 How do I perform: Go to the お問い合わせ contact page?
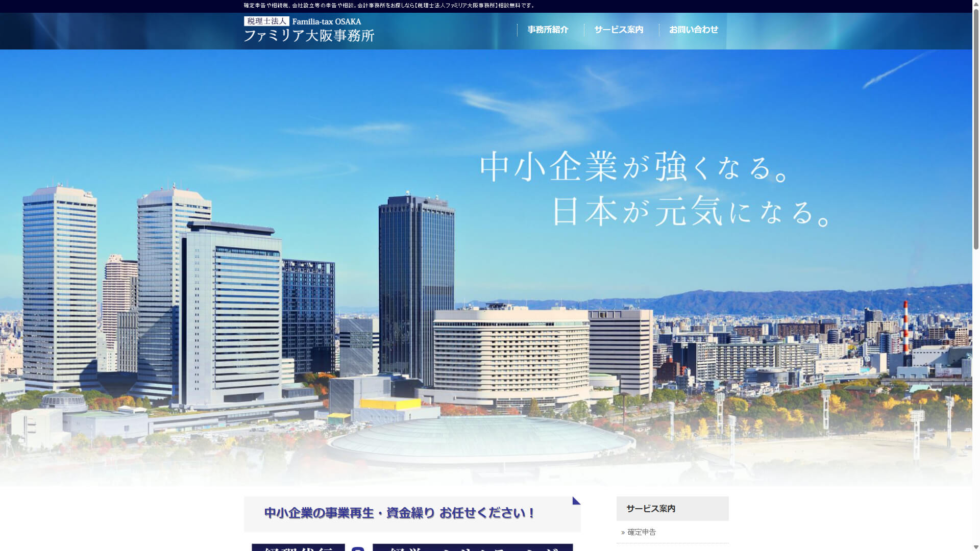tap(693, 30)
